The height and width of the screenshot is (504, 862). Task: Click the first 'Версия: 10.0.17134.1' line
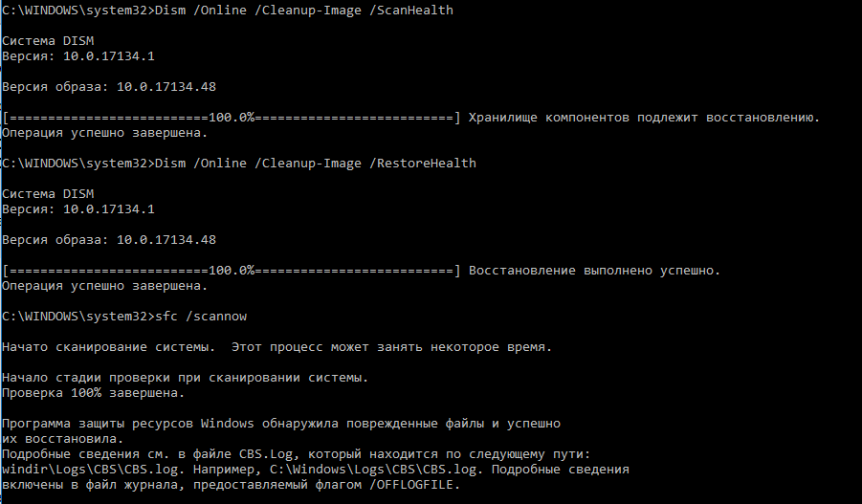coord(78,56)
